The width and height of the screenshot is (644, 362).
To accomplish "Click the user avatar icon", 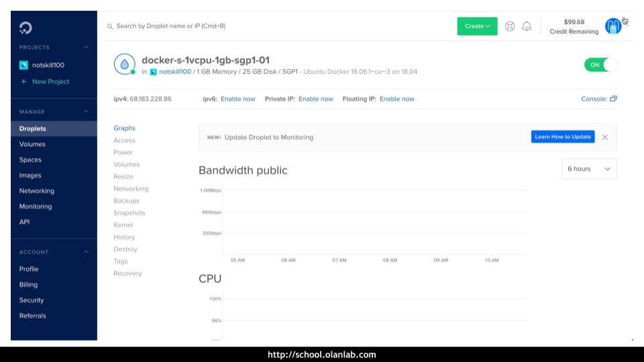I will coord(612,26).
